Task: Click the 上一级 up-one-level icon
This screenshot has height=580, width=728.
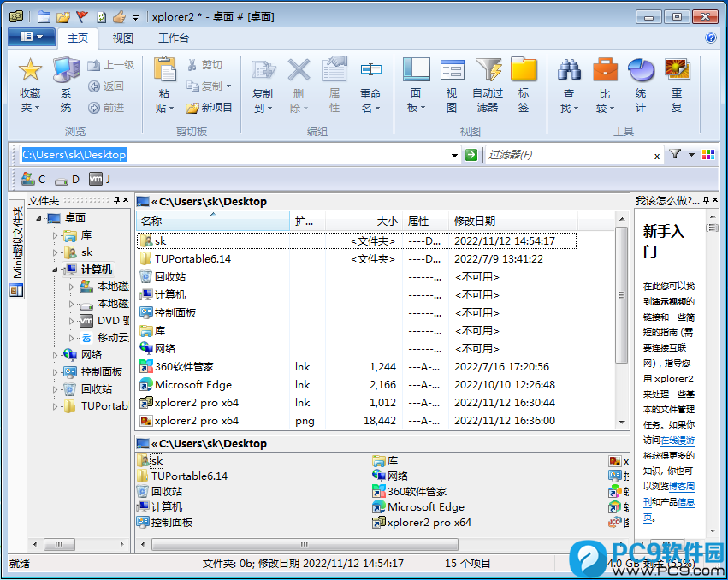Action: click(x=94, y=65)
